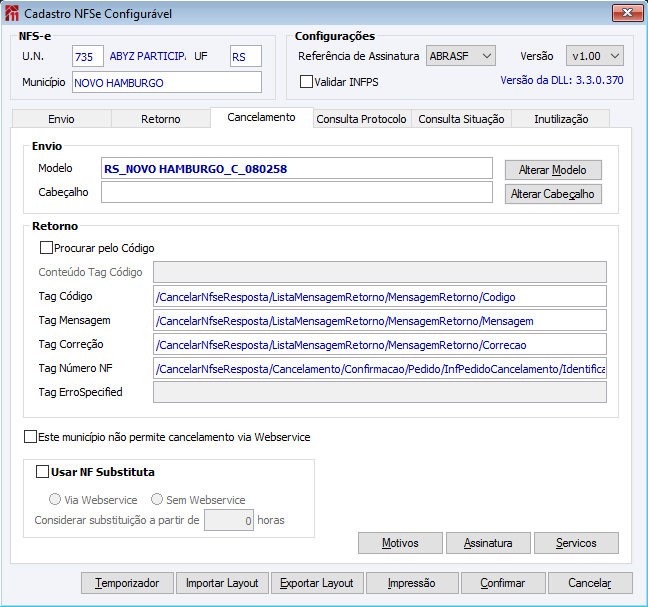
Task: Click the Conteúdo Tag Código field
Action: coord(380,272)
